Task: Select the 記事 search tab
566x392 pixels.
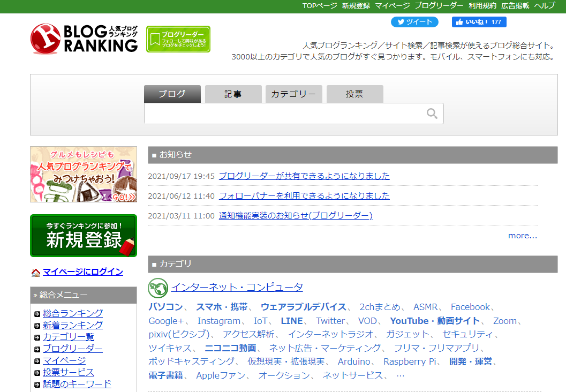Action: 233,94
